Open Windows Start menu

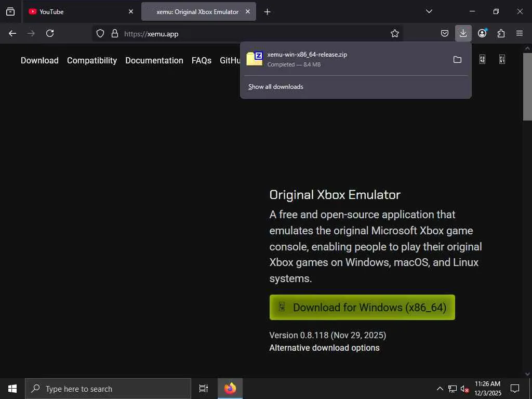(12, 389)
